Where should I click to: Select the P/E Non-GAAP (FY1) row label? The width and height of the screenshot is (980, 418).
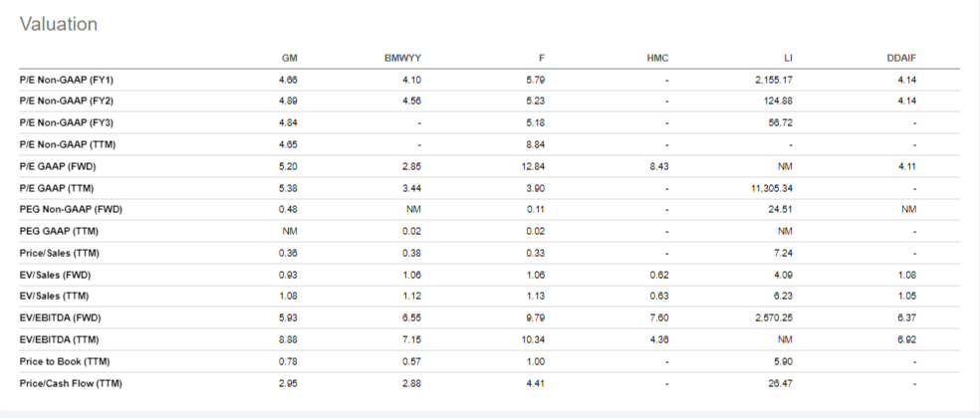coord(67,80)
